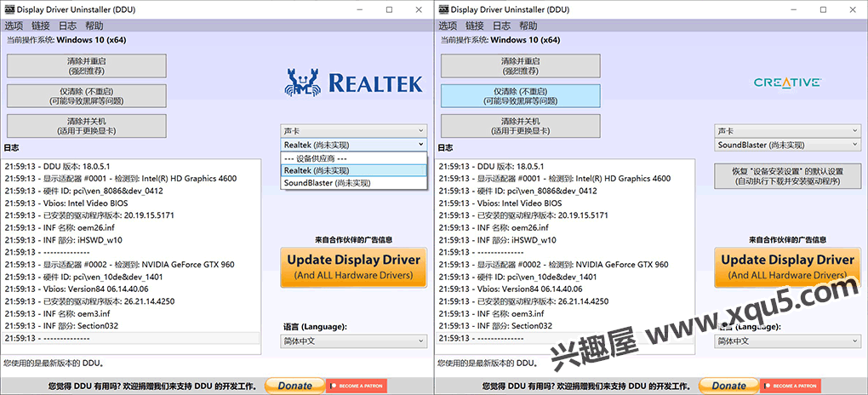Click 恢复设备安装设置 default settings button
868x395 pixels.
pyautogui.click(x=788, y=175)
